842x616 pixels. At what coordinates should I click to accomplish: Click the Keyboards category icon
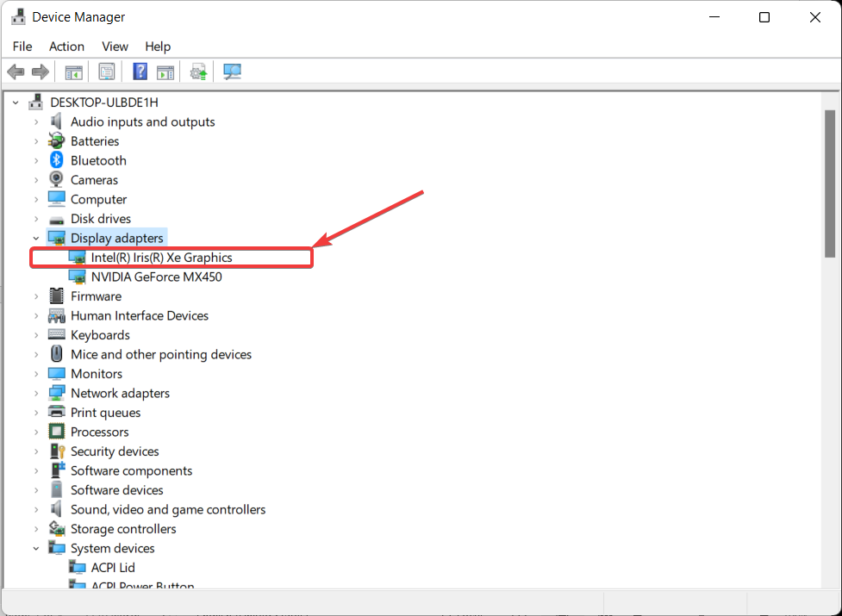(x=56, y=334)
